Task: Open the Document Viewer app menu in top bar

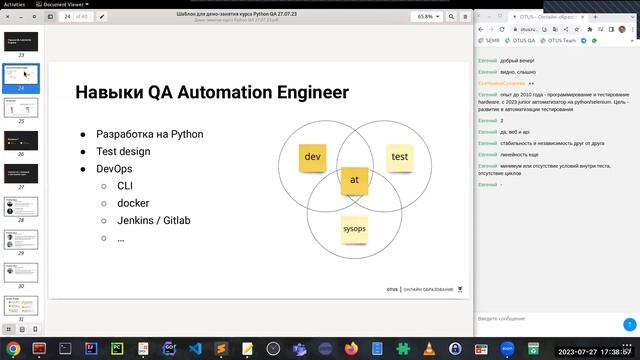Action: [x=62, y=4]
